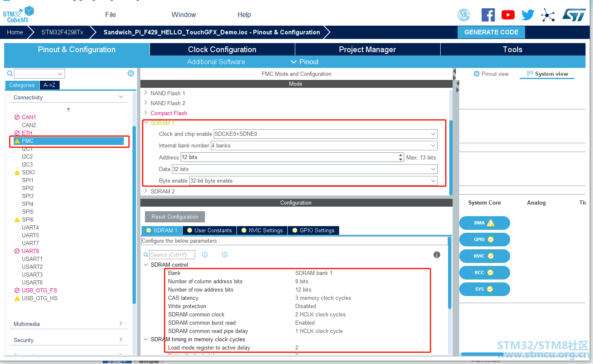Click the SPI6 warning triangle icon
593x364 pixels.
[17, 219]
